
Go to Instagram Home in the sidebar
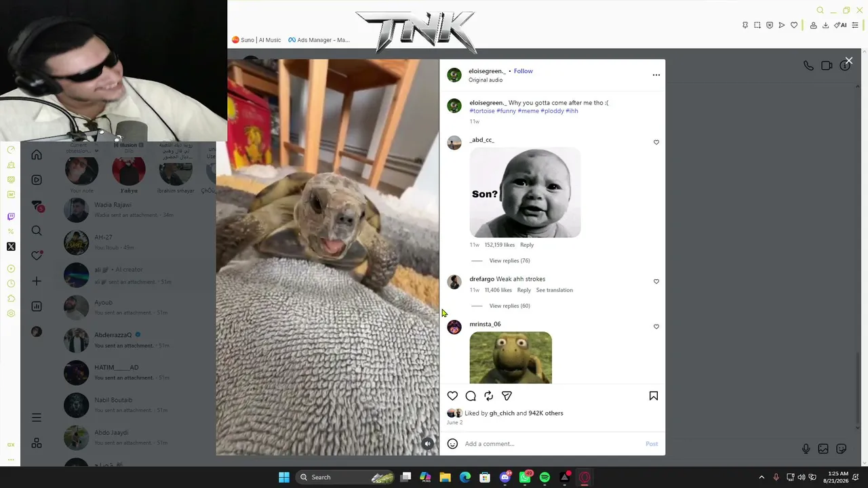(37, 155)
